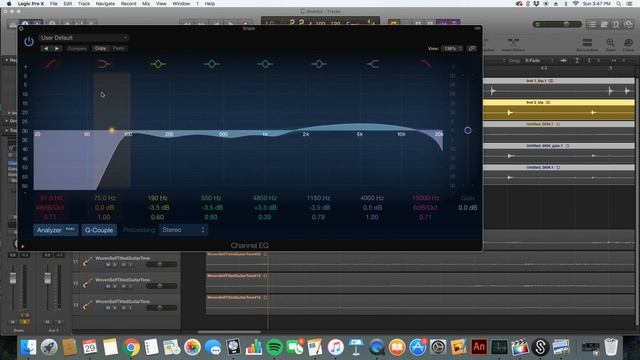Screen dimensions: 640x360
Task: Open System Preferences from the Dock
Action: [438, 347]
